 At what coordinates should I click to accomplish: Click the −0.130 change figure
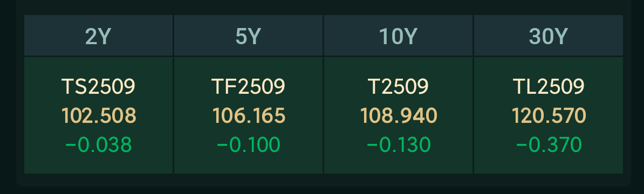[x=398, y=145]
